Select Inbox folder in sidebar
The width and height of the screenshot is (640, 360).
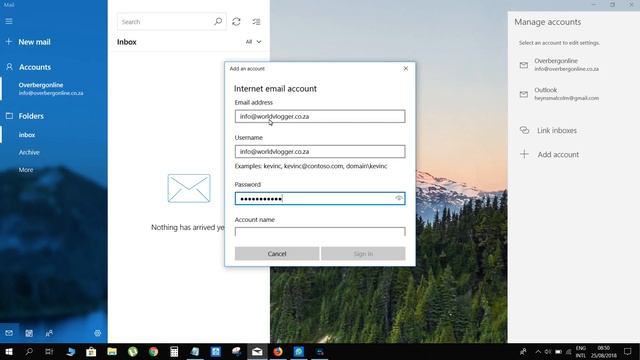(x=27, y=135)
